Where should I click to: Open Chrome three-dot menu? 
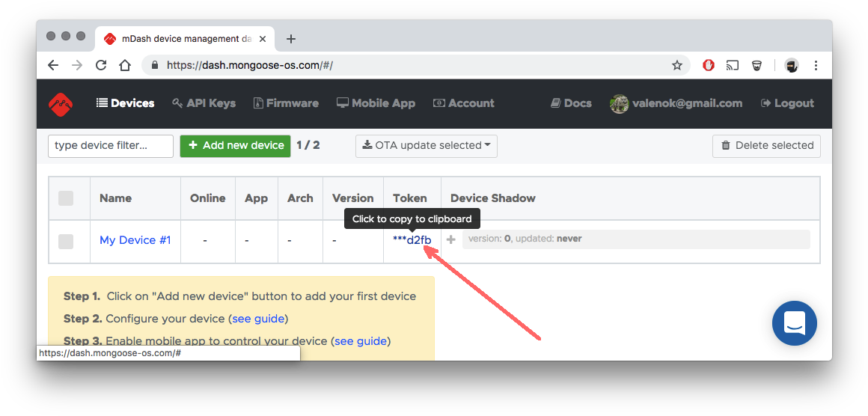(x=816, y=65)
